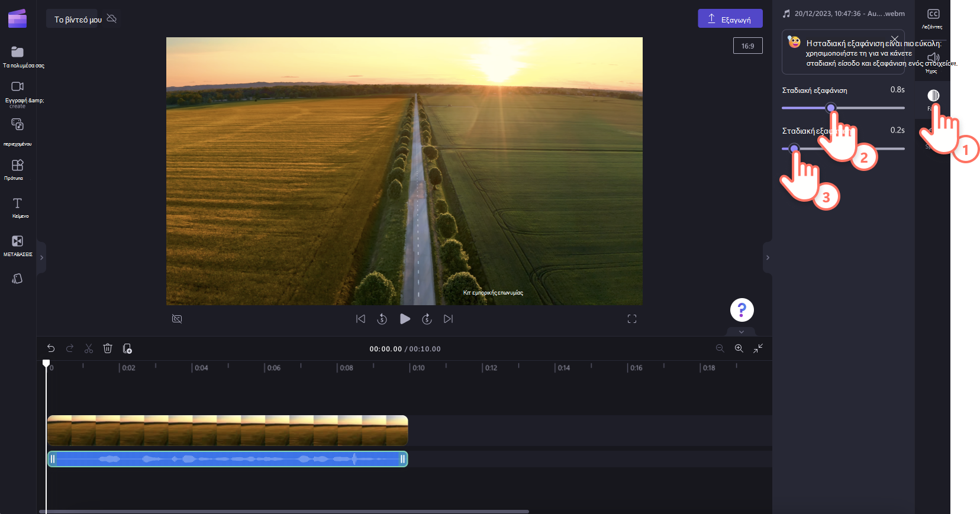Open the Record & create (Εγγραφή) tab

pyautogui.click(x=18, y=93)
